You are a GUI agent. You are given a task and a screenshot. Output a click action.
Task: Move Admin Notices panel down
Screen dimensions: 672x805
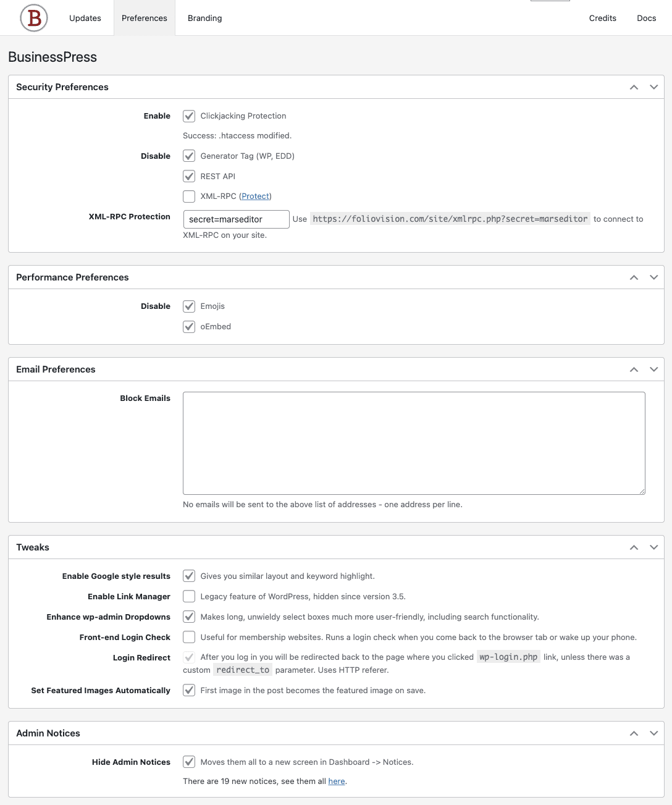point(654,733)
